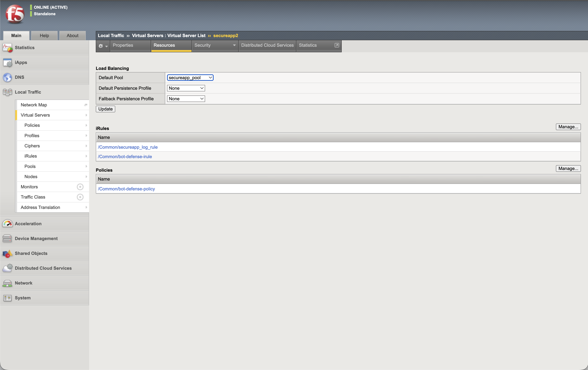Click the Shared Objects icon

pos(7,253)
